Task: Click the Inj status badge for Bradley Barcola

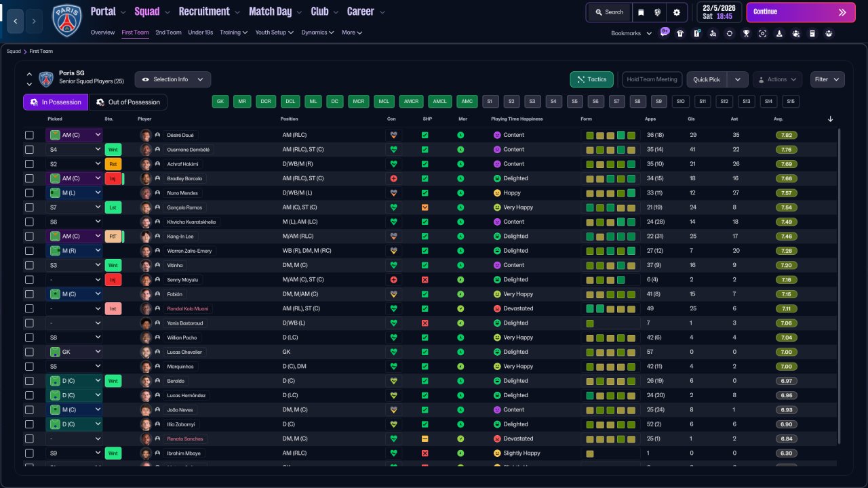Action: [x=113, y=178]
